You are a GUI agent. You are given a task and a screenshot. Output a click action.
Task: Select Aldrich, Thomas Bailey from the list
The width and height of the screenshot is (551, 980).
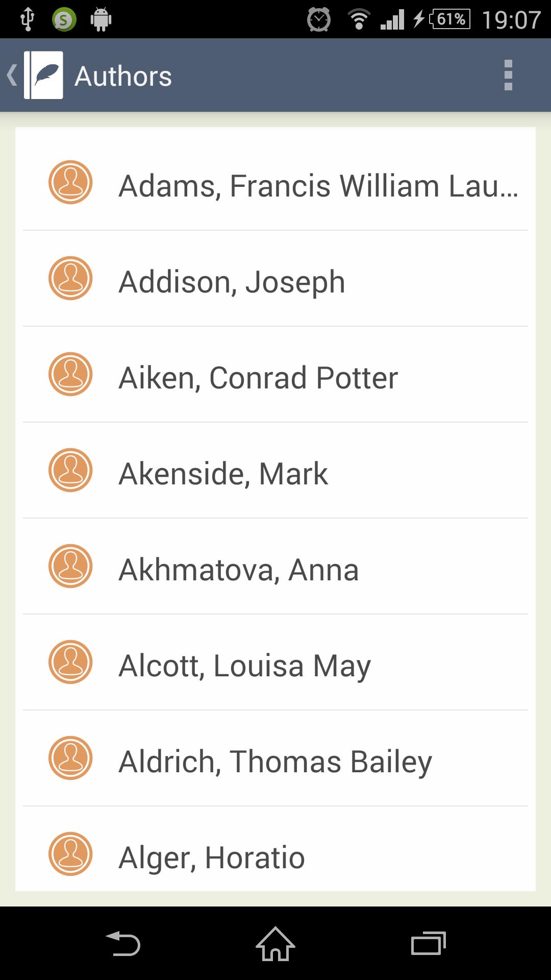[x=275, y=762]
